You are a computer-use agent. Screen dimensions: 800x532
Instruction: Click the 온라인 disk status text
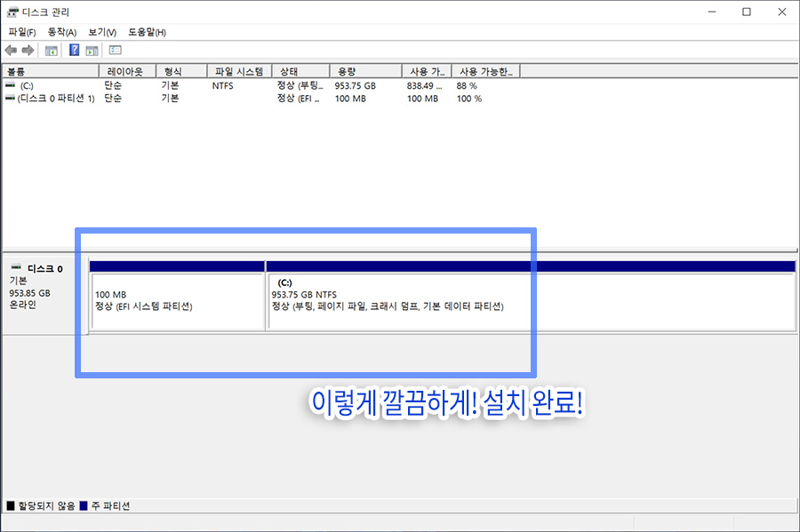tap(23, 305)
